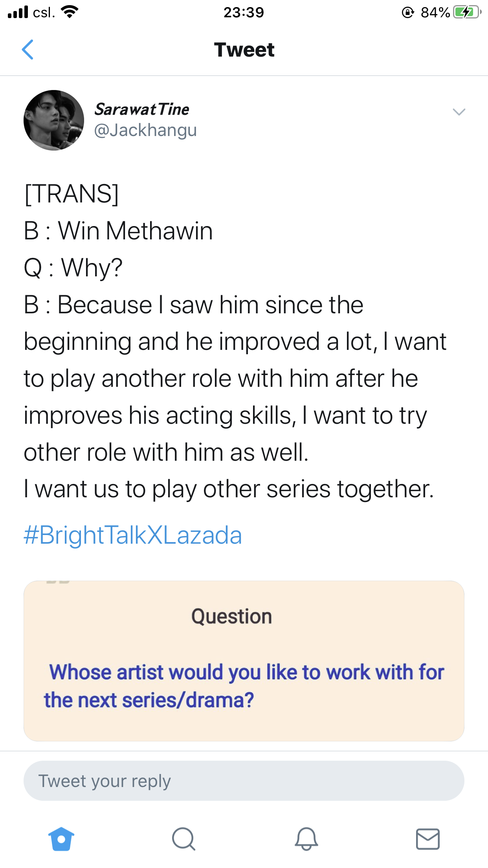
Task: View SarawatTine profile picture
Action: pyautogui.click(x=54, y=120)
